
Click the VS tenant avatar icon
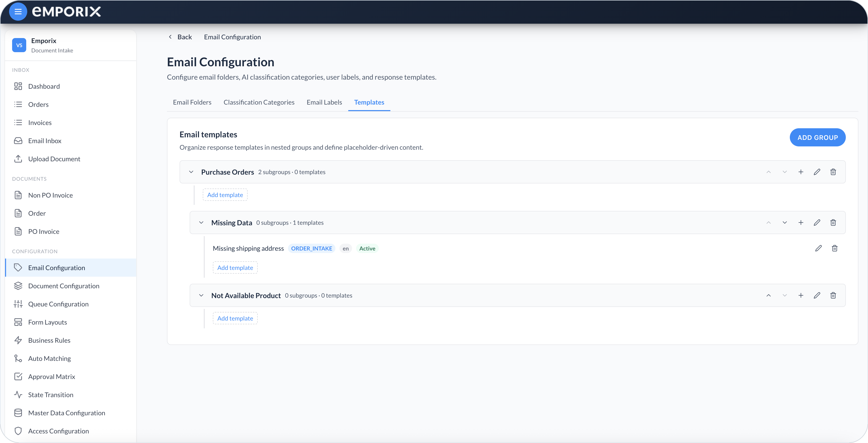pos(19,45)
